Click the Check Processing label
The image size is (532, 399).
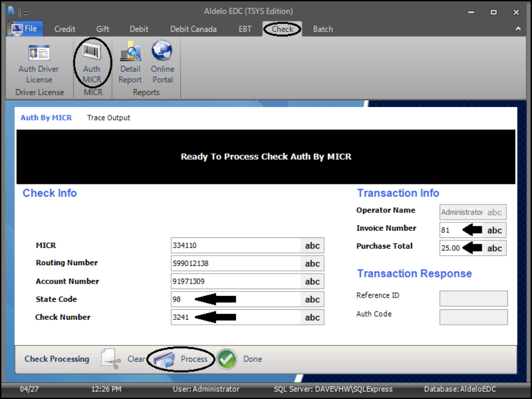point(57,359)
